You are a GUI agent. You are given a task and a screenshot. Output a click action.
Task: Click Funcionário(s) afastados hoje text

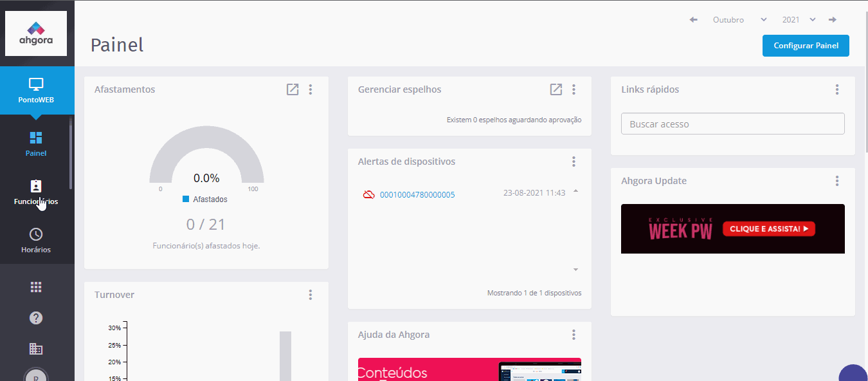pos(206,246)
